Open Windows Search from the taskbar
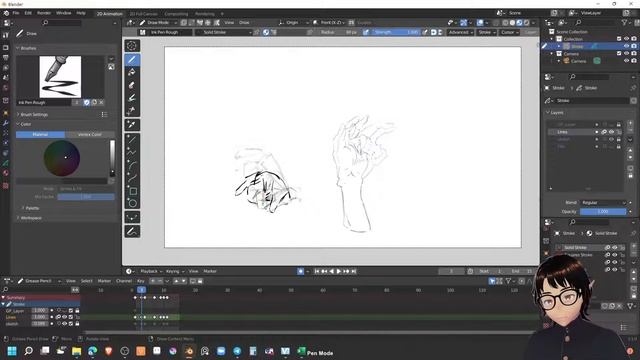This screenshot has height=360, width=640. (28, 351)
